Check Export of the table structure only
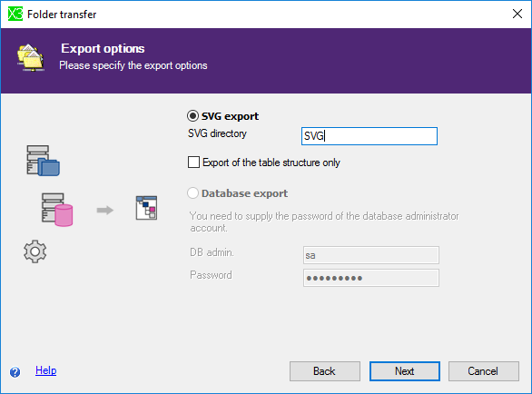Image resolution: width=532 pixels, height=394 pixels. [x=193, y=163]
